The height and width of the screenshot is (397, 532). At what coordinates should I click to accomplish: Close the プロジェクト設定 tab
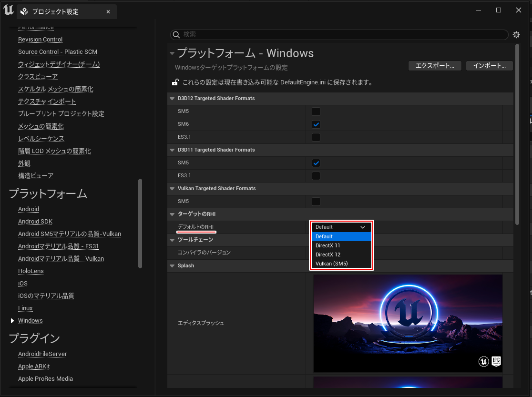pyautogui.click(x=108, y=12)
